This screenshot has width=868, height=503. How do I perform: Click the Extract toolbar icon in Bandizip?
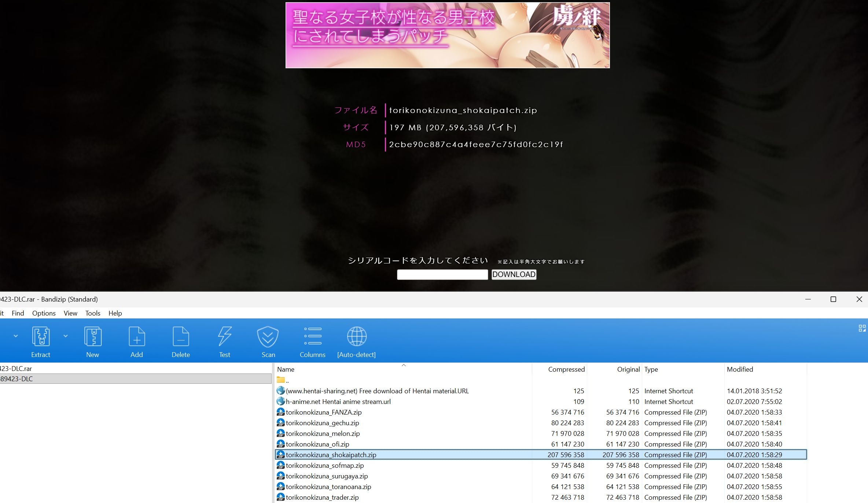coord(41,342)
